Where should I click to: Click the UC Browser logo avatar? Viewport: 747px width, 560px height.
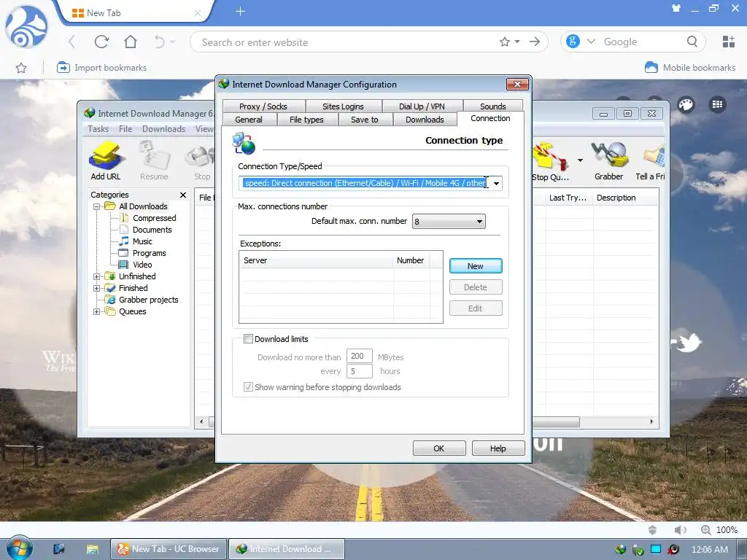point(26,27)
